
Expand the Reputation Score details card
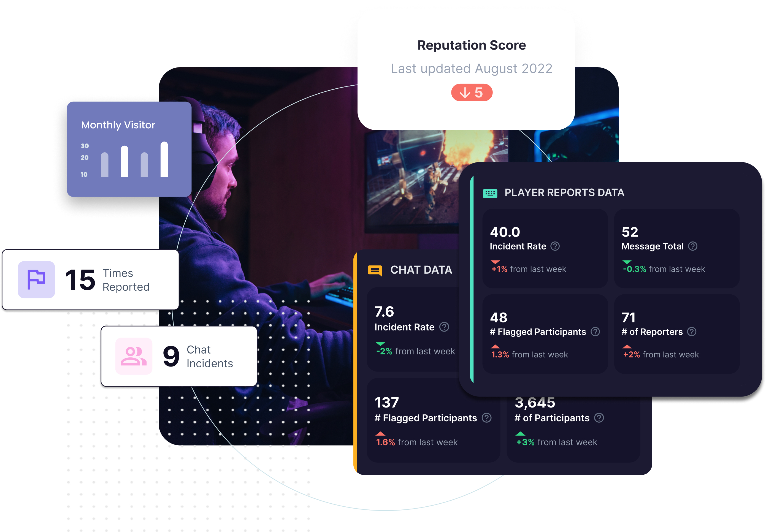pyautogui.click(x=472, y=76)
